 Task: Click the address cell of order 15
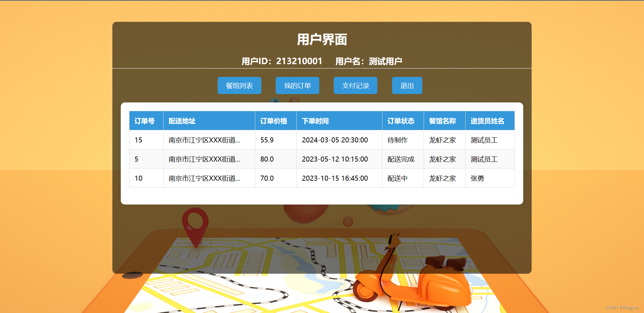click(x=209, y=140)
